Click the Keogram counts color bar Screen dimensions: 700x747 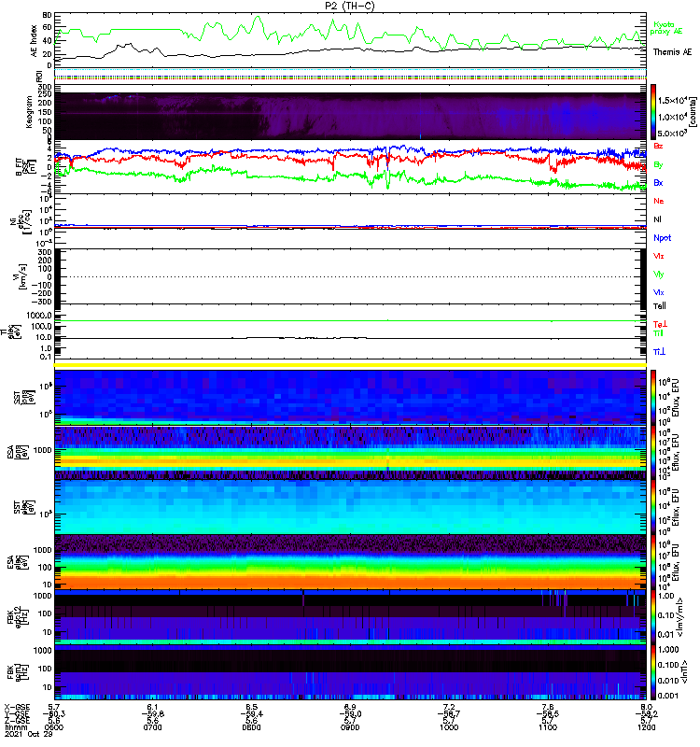coord(654,112)
